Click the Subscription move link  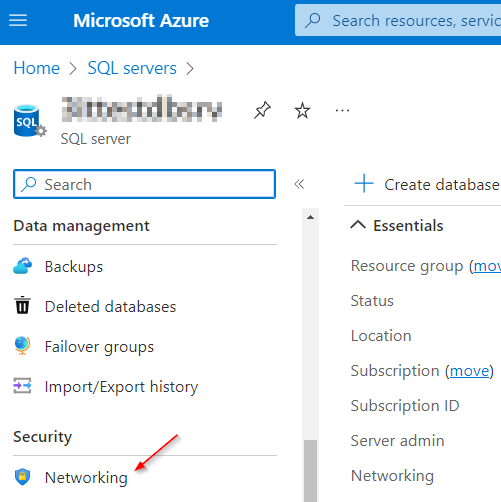pos(470,371)
